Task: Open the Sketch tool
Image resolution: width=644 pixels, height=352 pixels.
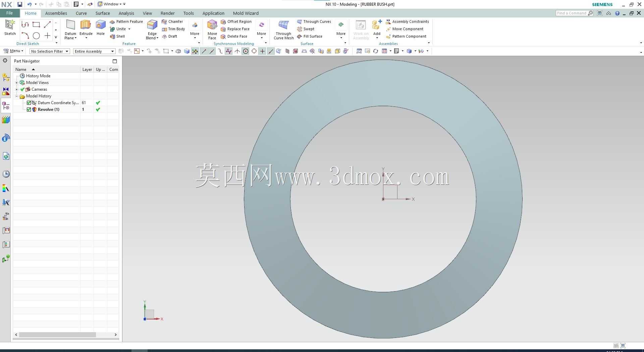Action: [x=10, y=28]
